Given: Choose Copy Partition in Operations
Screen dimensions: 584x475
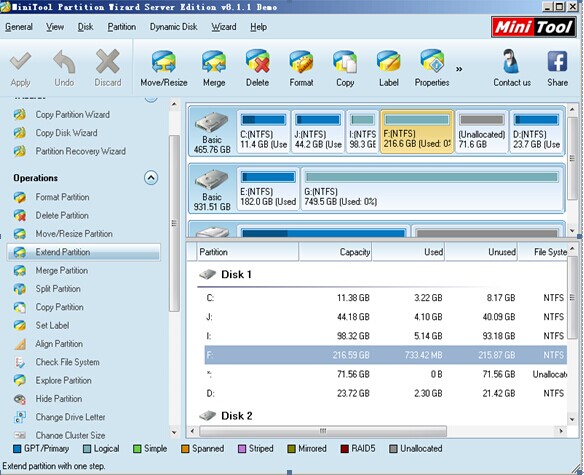Looking at the screenshot, I should (x=59, y=307).
